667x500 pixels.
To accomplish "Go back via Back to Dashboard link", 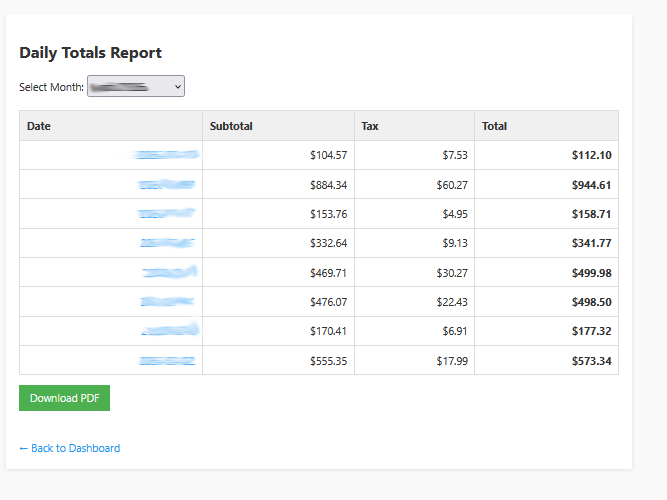I will coord(69,448).
